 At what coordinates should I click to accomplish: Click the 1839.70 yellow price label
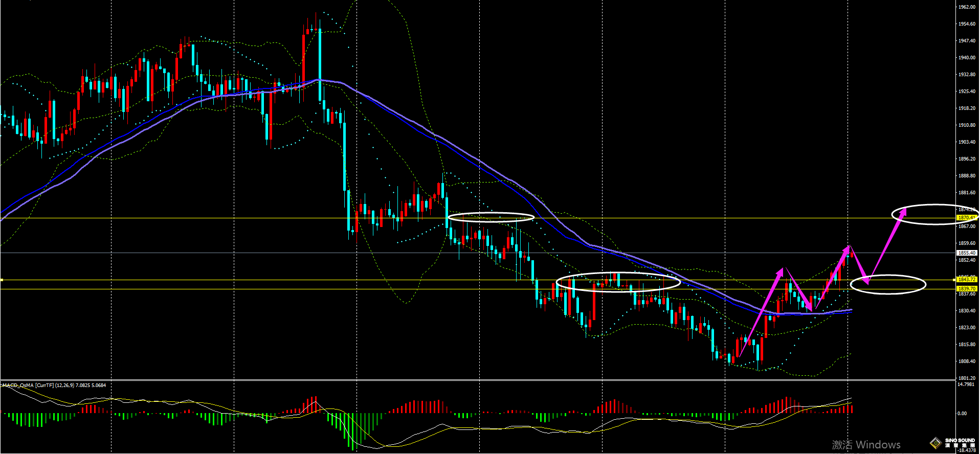[x=967, y=289]
